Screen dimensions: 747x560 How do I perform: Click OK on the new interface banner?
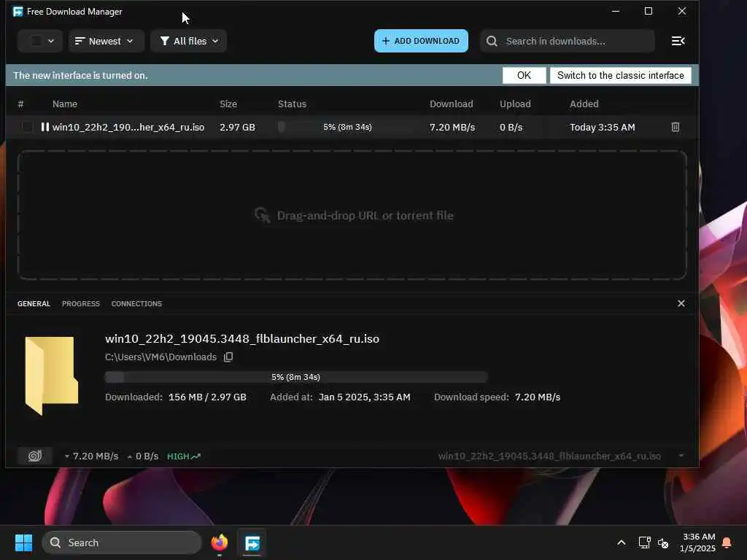pyautogui.click(x=524, y=75)
